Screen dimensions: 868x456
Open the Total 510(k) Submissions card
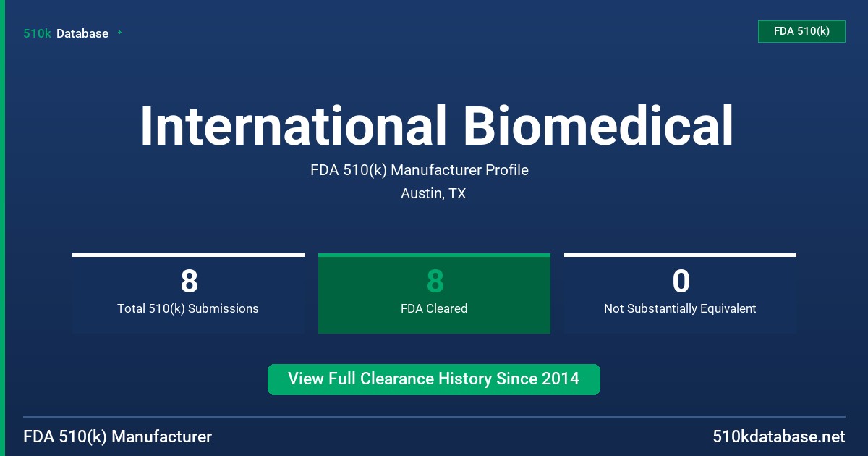188,294
